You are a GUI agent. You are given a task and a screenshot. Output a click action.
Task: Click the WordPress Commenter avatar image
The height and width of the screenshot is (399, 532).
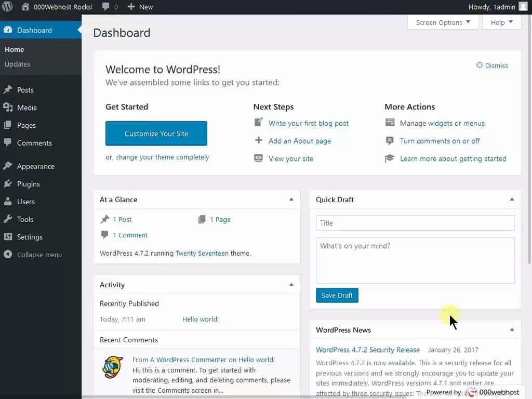(113, 367)
